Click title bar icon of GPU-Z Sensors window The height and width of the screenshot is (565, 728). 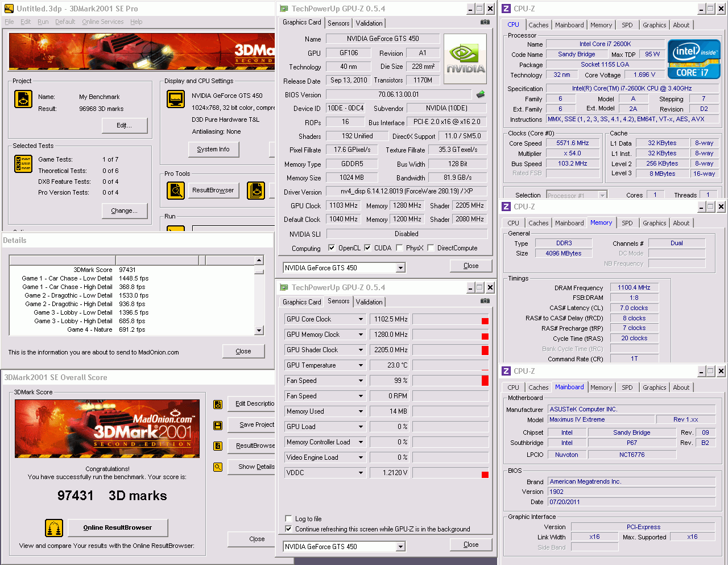(284, 287)
